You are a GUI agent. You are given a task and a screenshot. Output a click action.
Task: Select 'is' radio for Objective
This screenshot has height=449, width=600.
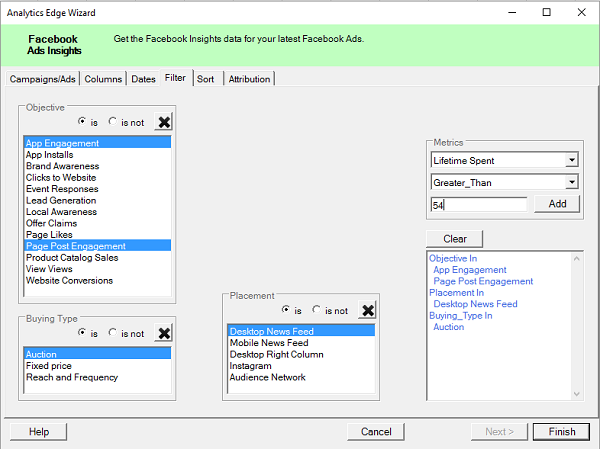point(82,121)
